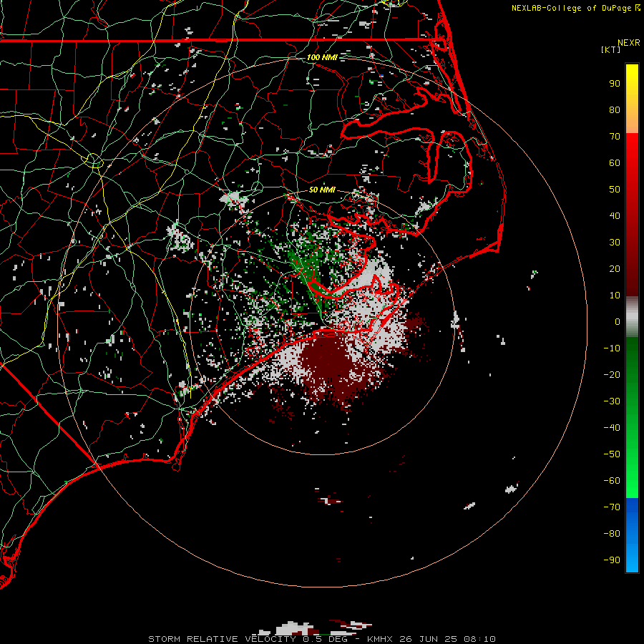Click the positive 10 scale value
Screen dimensions: 644x644
coord(615,296)
